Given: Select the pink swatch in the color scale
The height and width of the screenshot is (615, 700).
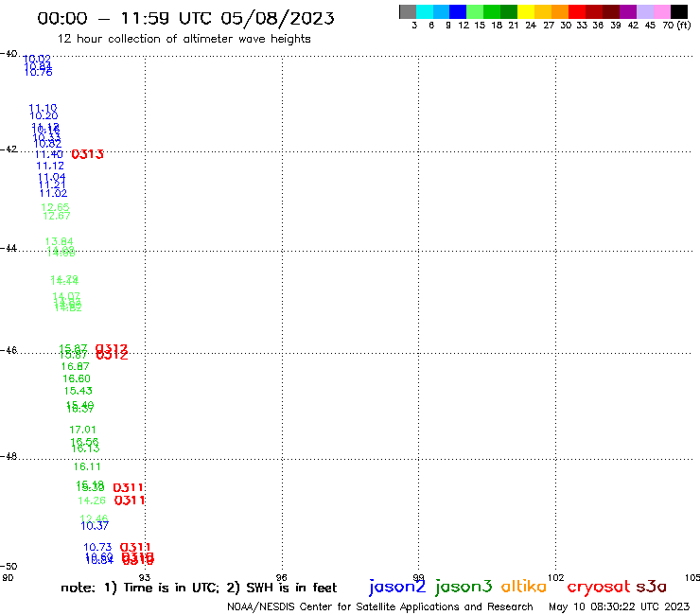Looking at the screenshot, I should pyautogui.click(x=662, y=11).
